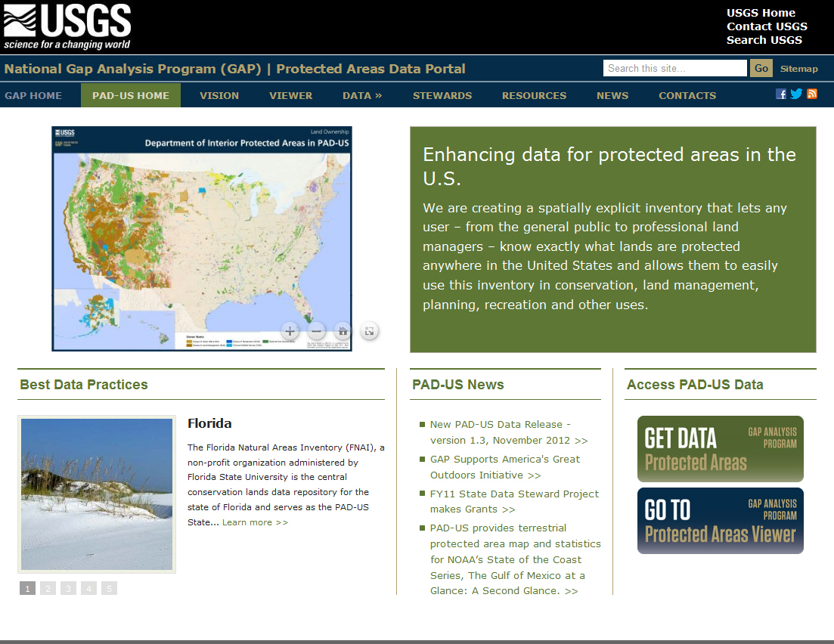
Task: Open USGS Home link
Action: (761, 13)
